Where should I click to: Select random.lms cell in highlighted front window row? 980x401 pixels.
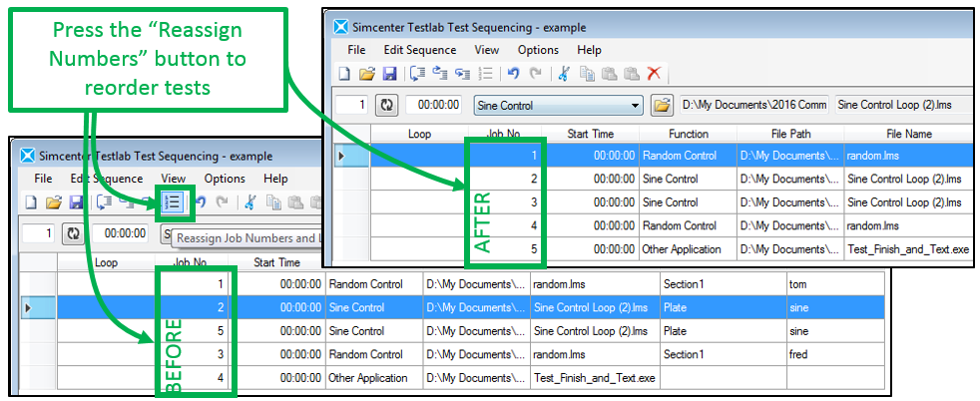(909, 155)
